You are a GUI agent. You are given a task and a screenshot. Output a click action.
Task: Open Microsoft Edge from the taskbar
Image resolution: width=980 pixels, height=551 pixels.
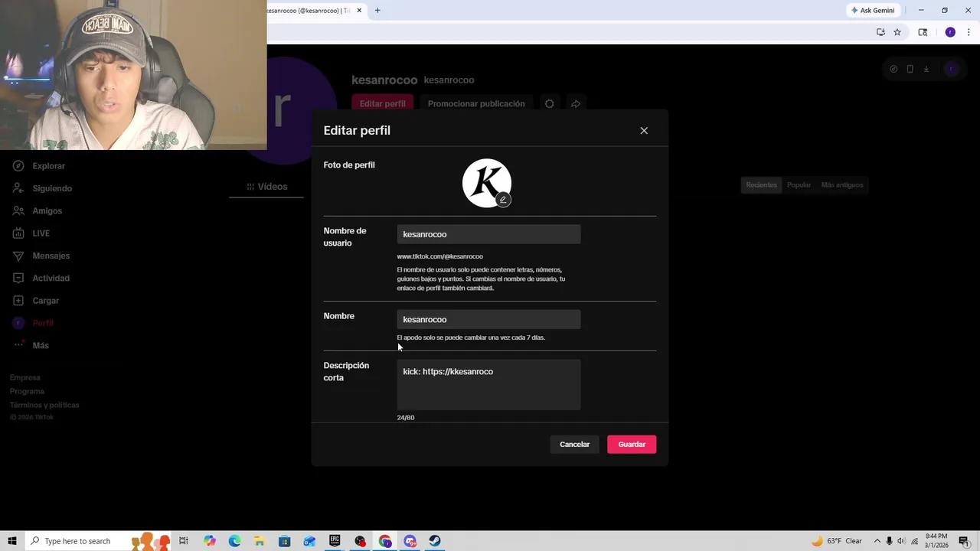[234, 541]
